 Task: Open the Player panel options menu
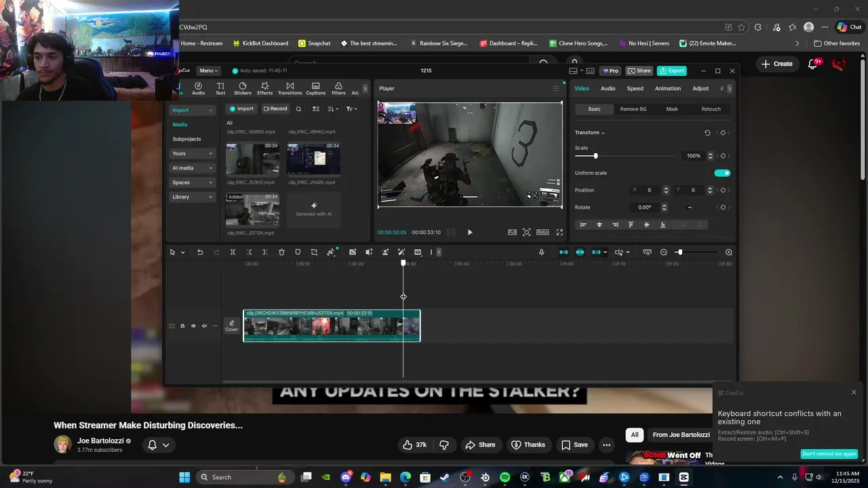point(556,89)
